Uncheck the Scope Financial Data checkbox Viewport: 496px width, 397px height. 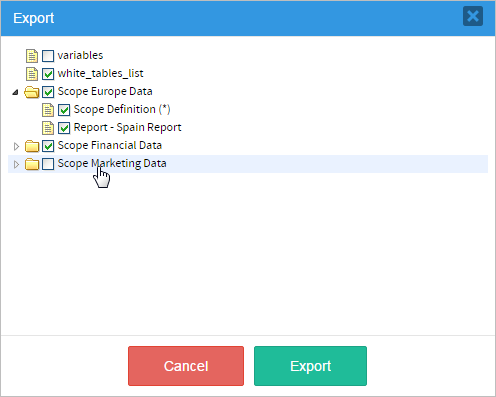[48, 146]
